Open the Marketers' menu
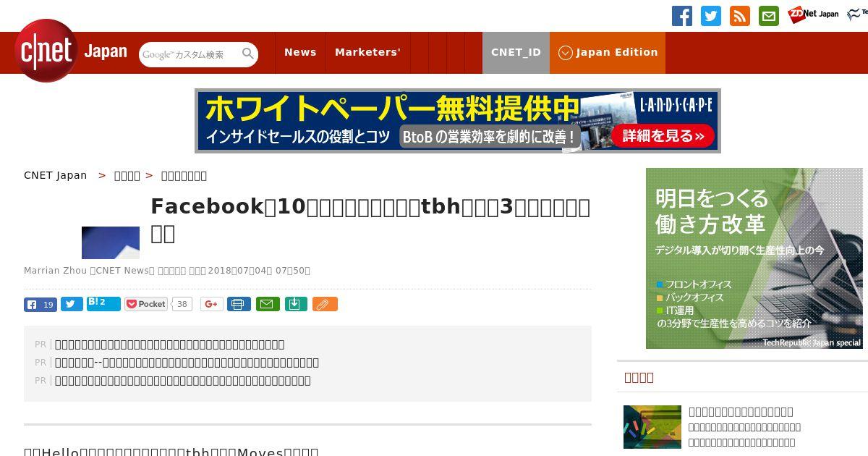Image resolution: width=868 pixels, height=456 pixels. 367,52
